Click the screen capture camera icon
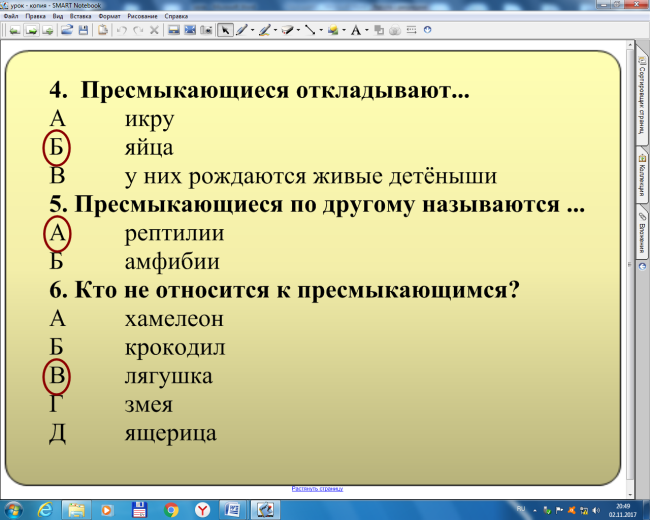The image size is (650, 520). [206, 30]
